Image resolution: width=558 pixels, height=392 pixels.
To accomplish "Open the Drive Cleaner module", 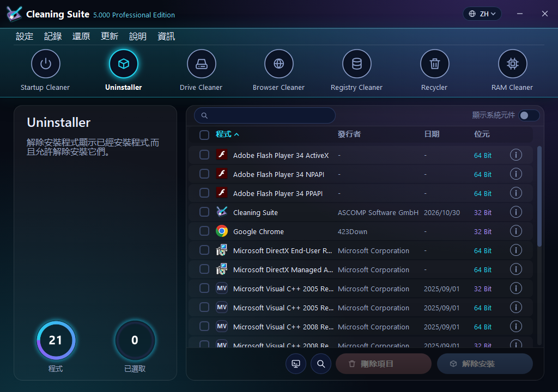I will (x=202, y=64).
